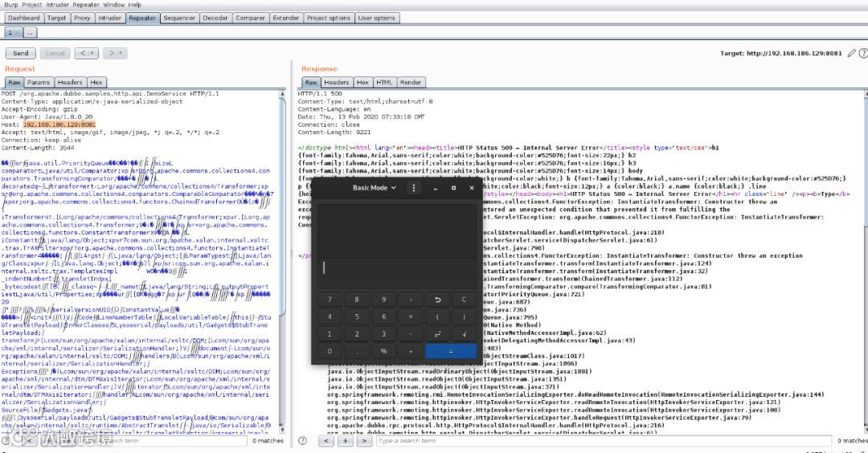Open Response Headers tab
This screenshot has height=453, width=868.
tap(336, 82)
